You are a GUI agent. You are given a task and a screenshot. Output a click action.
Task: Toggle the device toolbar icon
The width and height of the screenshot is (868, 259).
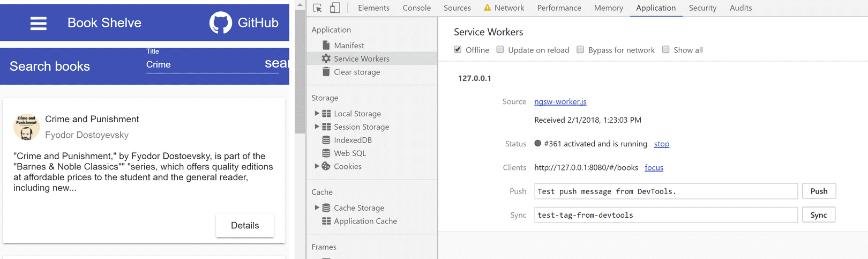click(x=335, y=8)
